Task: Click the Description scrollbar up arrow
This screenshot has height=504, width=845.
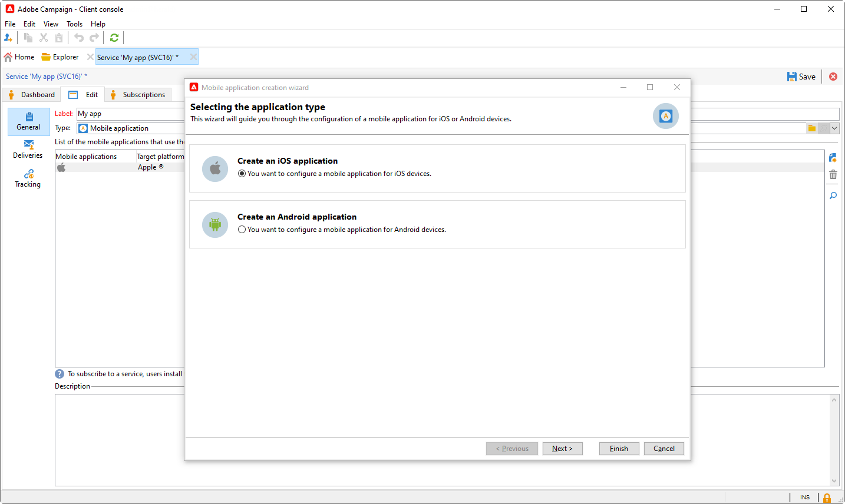Action: pyautogui.click(x=834, y=400)
